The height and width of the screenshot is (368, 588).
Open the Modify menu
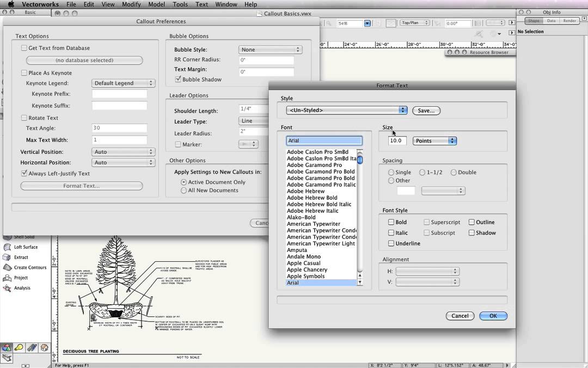tap(131, 4)
